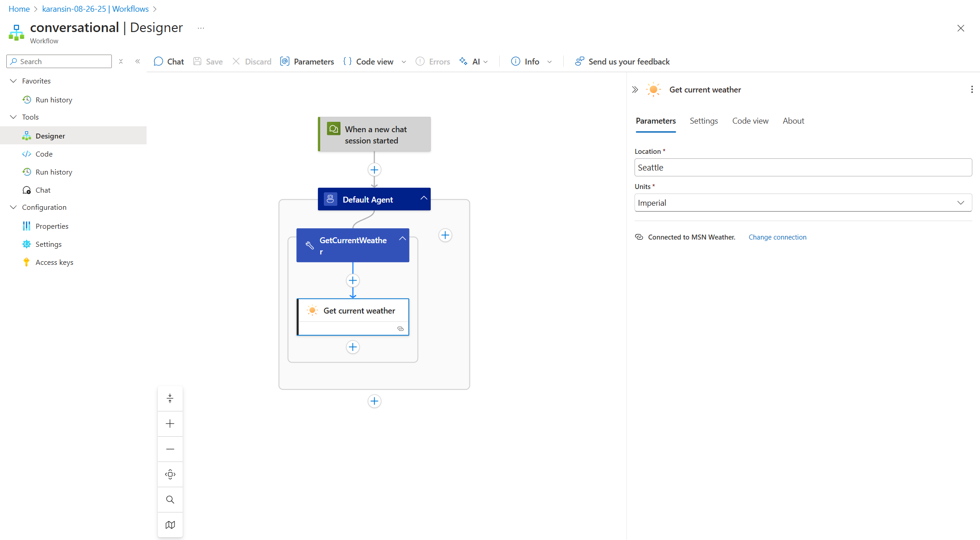Select the Get current weather action card

click(353, 317)
